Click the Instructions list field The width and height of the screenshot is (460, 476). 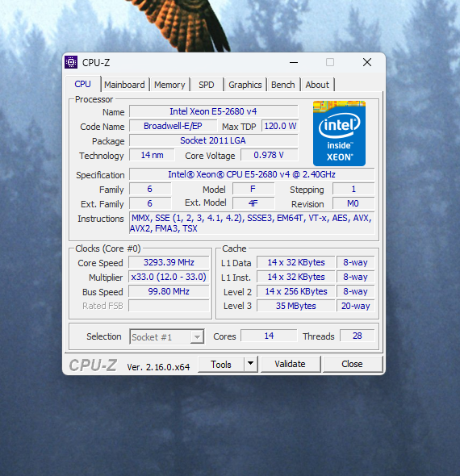[252, 223]
